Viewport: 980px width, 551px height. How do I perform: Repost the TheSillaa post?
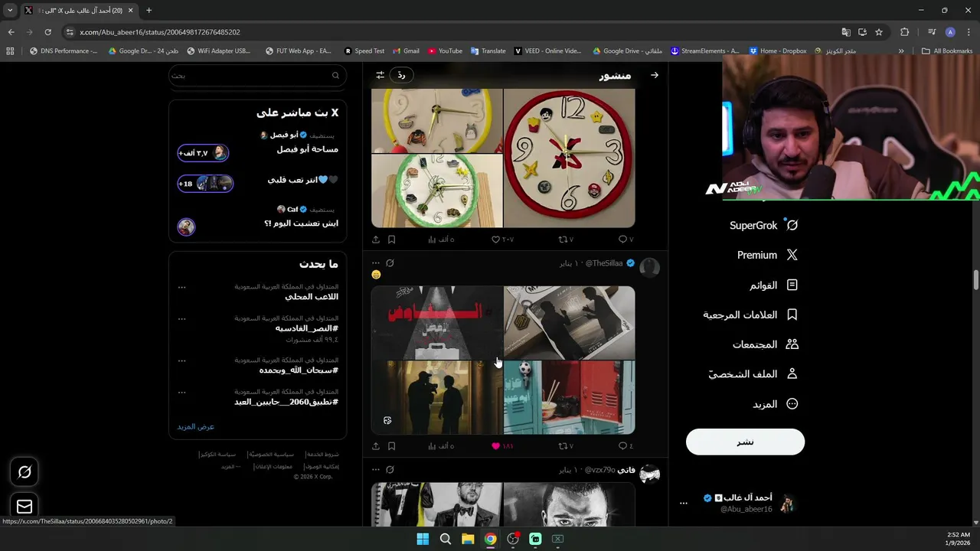[566, 446]
